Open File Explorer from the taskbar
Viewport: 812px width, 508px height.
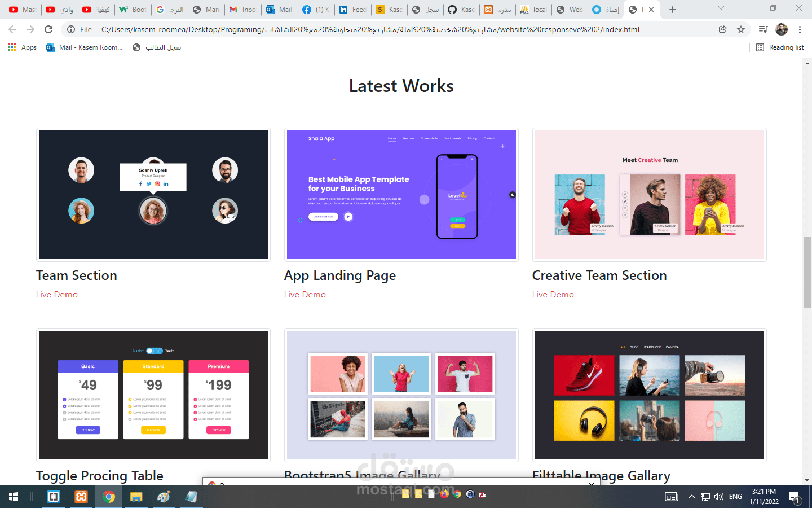[x=136, y=497]
